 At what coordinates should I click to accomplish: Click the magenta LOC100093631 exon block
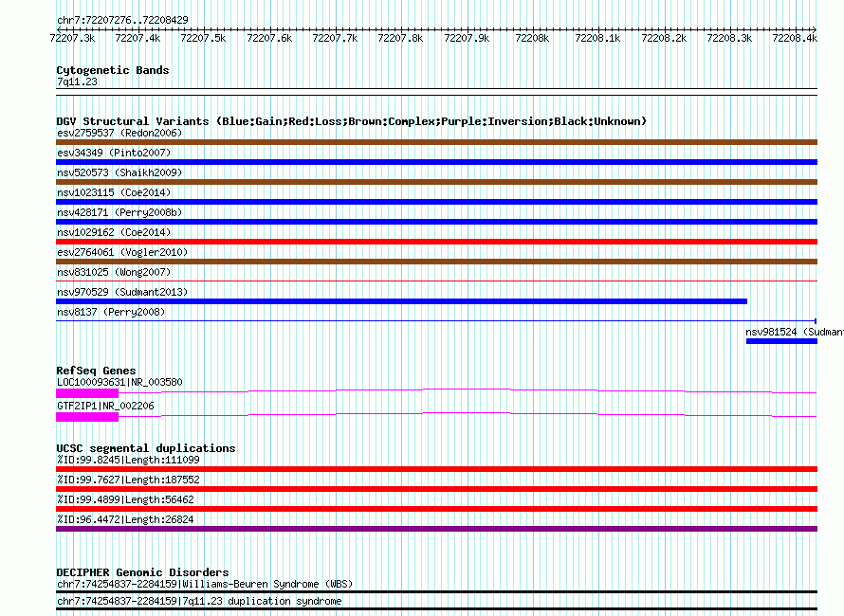[x=87, y=393]
